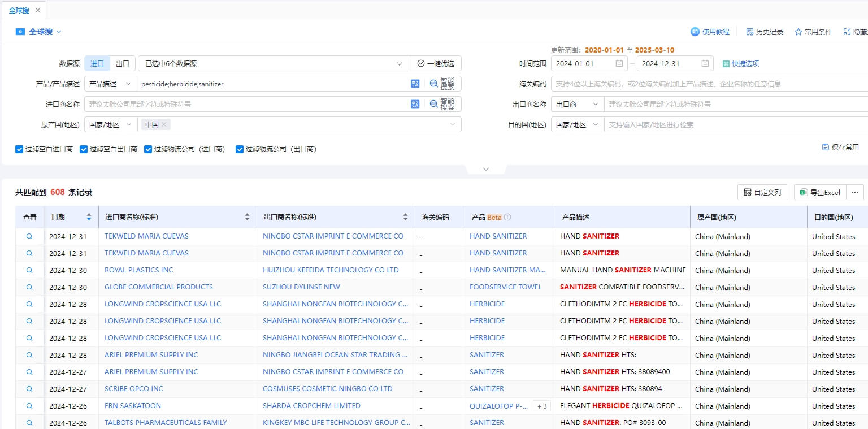
Task: Select the 全球搜 tab
Action: point(19,10)
